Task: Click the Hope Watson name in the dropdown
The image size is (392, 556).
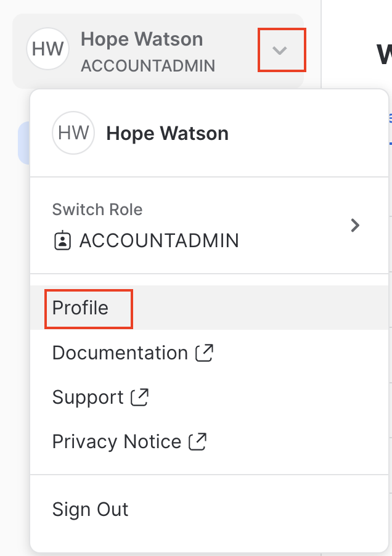Action: pos(167,133)
